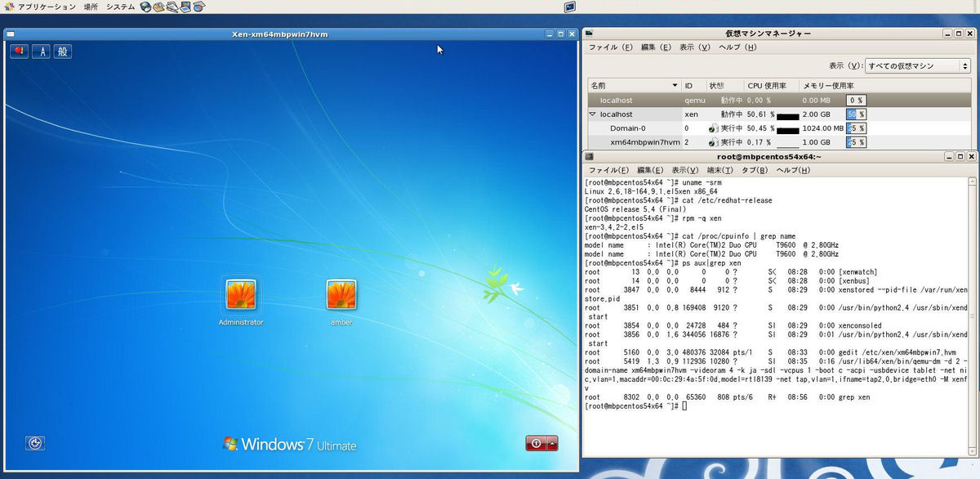Launch the web browser globe icon in the panel

[145, 7]
